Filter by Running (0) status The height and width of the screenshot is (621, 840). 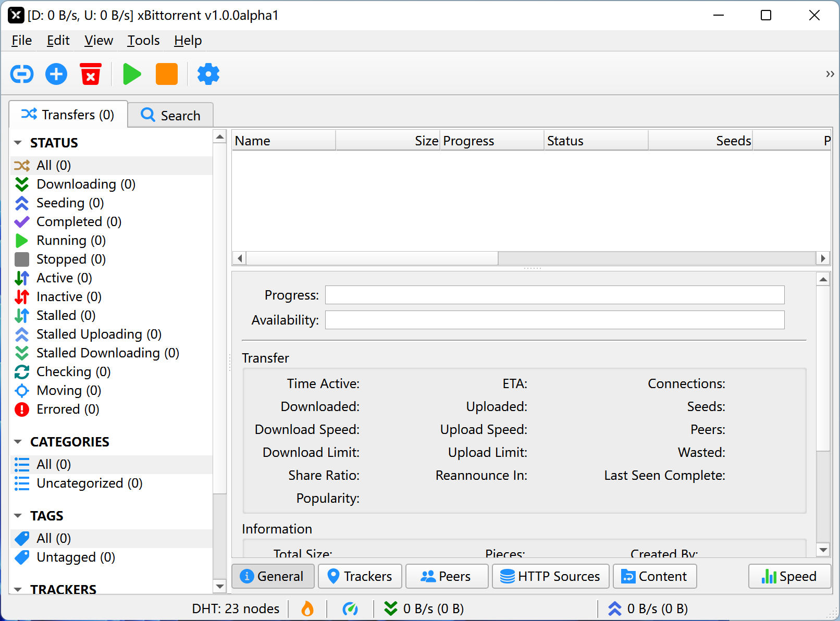pyautogui.click(x=111, y=241)
